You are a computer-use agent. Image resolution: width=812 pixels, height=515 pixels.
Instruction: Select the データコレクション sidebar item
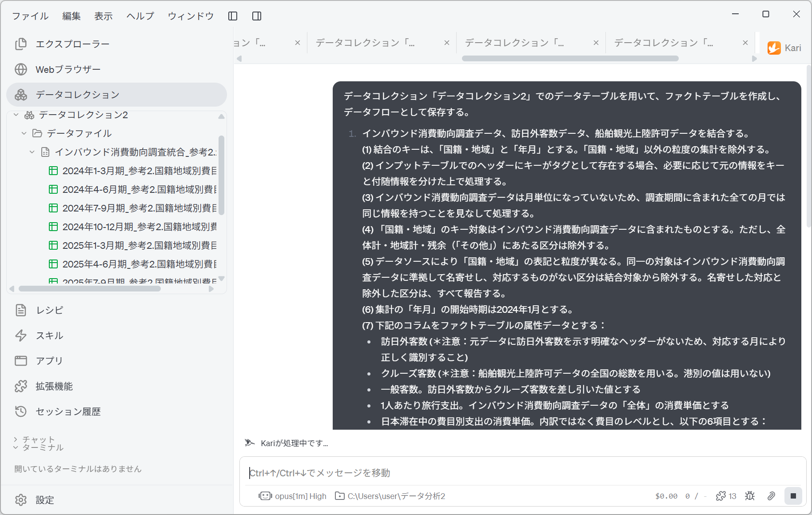pyautogui.click(x=116, y=95)
